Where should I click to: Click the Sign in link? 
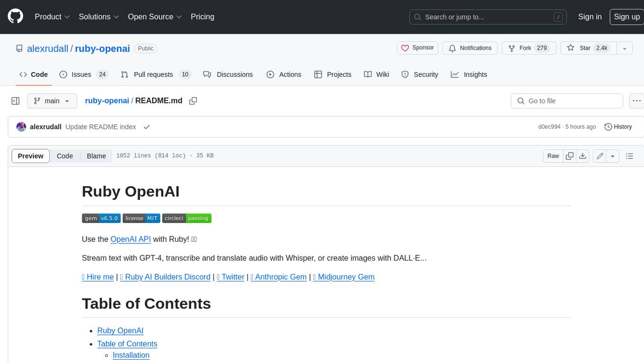click(x=590, y=17)
